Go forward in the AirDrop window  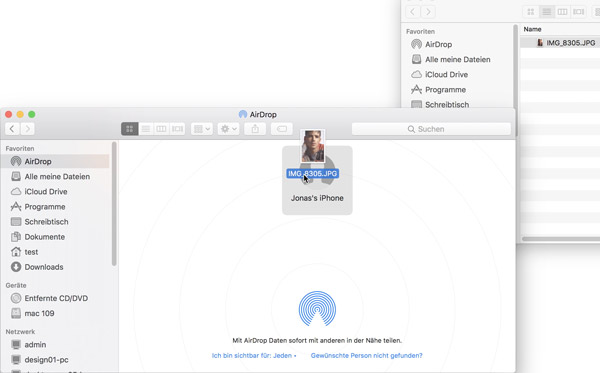28,129
